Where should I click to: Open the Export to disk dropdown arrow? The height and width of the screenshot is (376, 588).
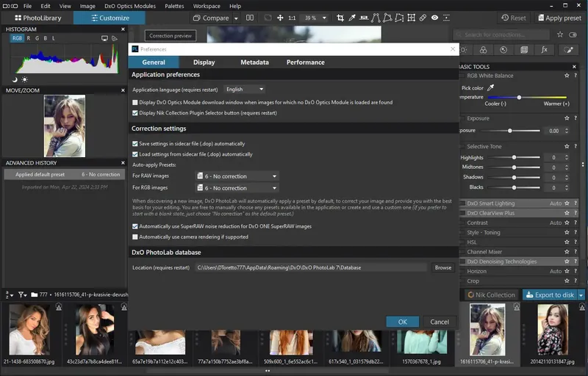[x=581, y=295]
